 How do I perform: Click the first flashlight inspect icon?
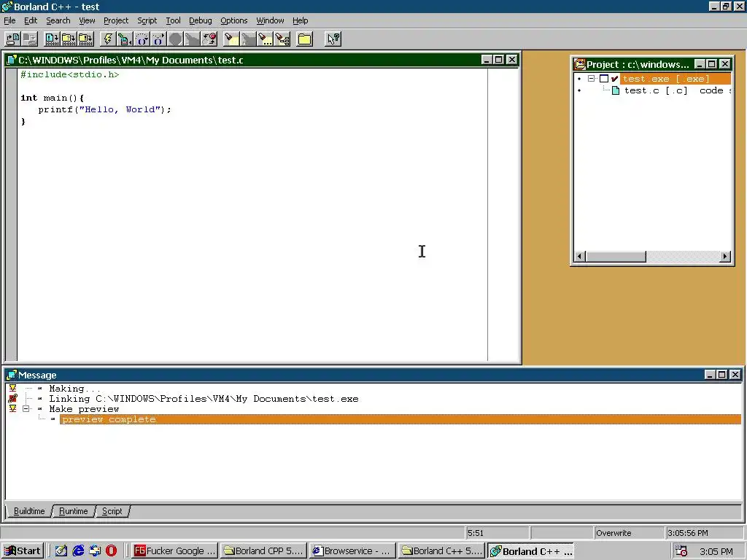point(231,39)
